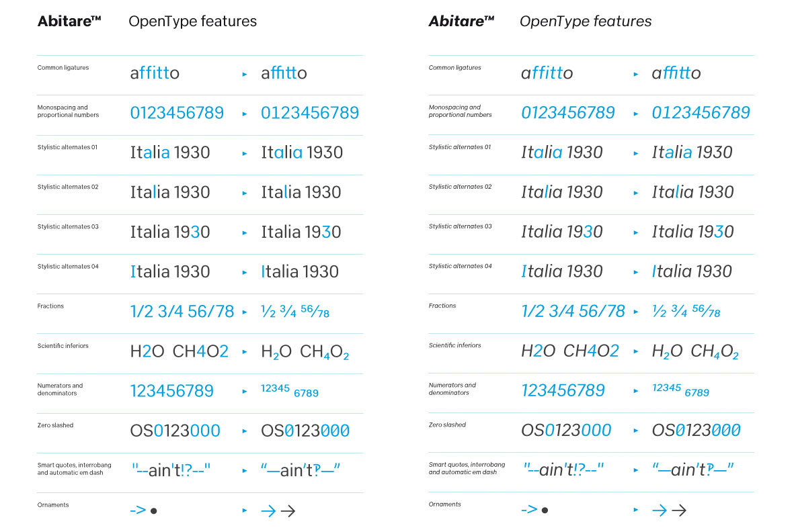796x532 pixels.
Task: Click the blue triangle in italic Scientific inferiors row
Action: coord(635,351)
